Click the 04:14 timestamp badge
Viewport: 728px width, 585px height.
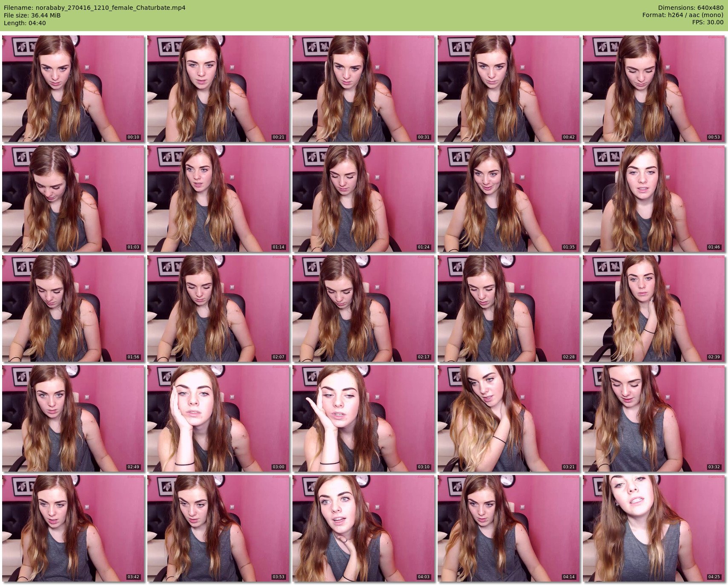(x=569, y=577)
